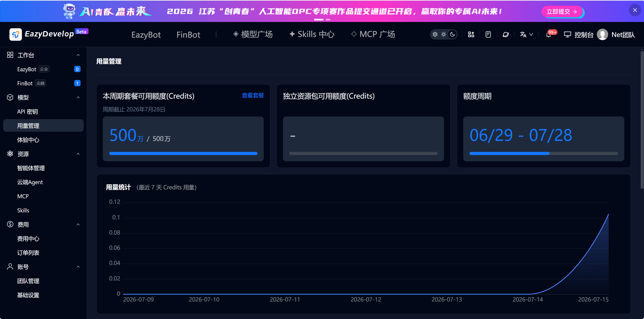Collapse the 账号 sidebar section
This screenshot has height=319, width=644.
tap(78, 267)
